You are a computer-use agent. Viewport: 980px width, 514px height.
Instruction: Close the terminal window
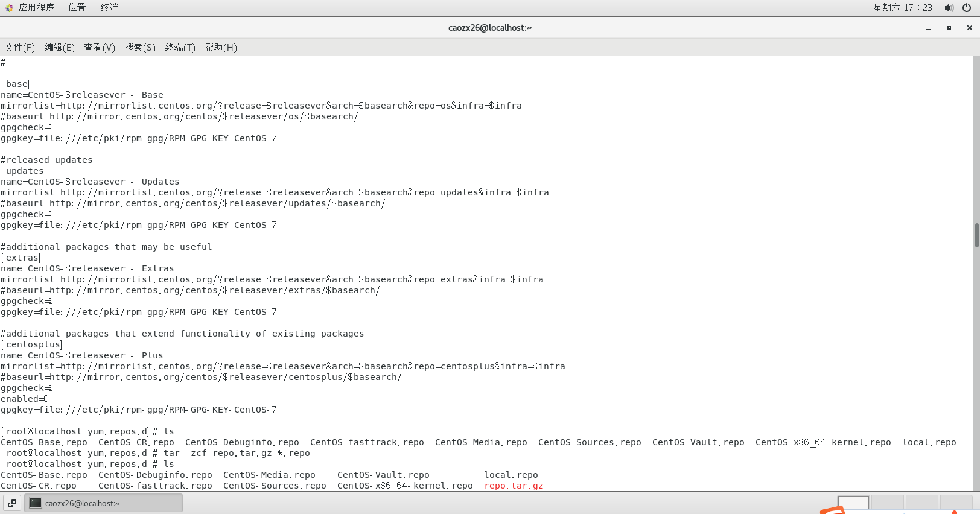[x=970, y=28]
